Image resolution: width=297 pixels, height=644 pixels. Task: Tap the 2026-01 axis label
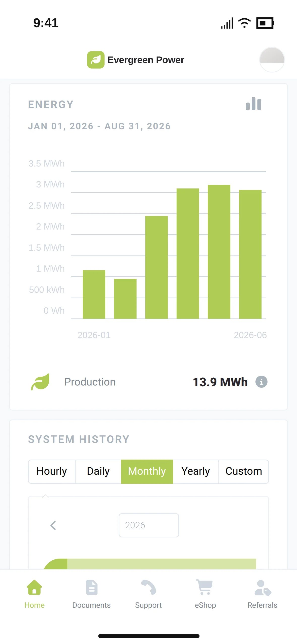click(x=94, y=335)
